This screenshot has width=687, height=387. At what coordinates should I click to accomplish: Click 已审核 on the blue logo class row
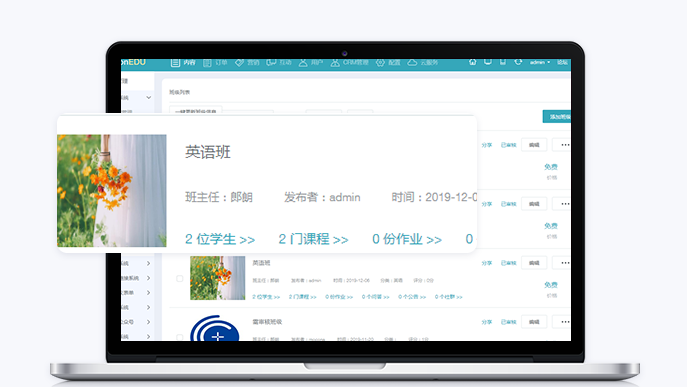[509, 322]
